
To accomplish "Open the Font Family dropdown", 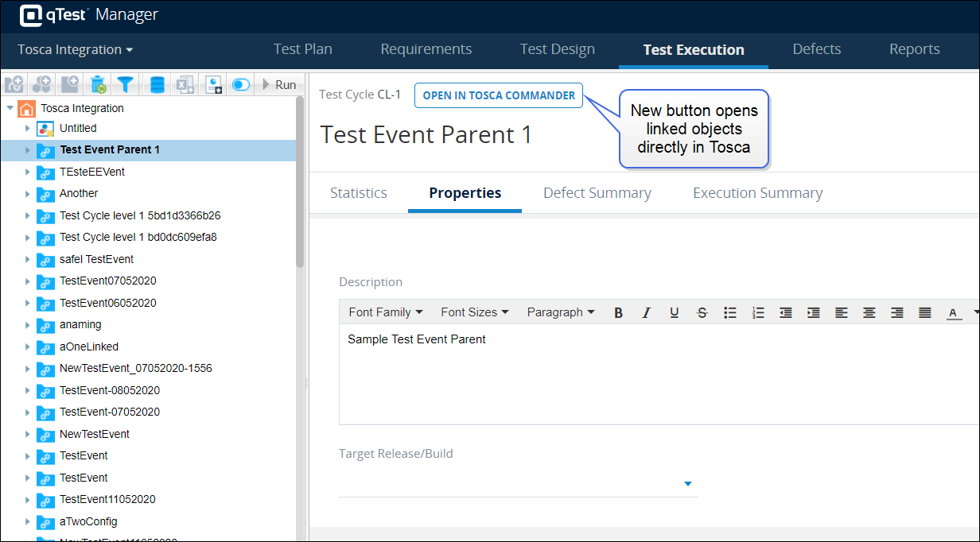I will [x=385, y=312].
